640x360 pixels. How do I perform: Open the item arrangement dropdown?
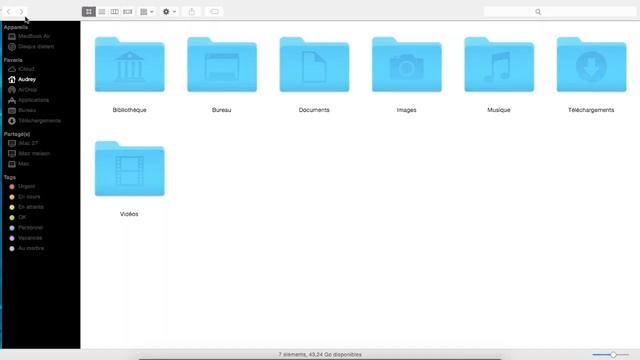pos(147,12)
